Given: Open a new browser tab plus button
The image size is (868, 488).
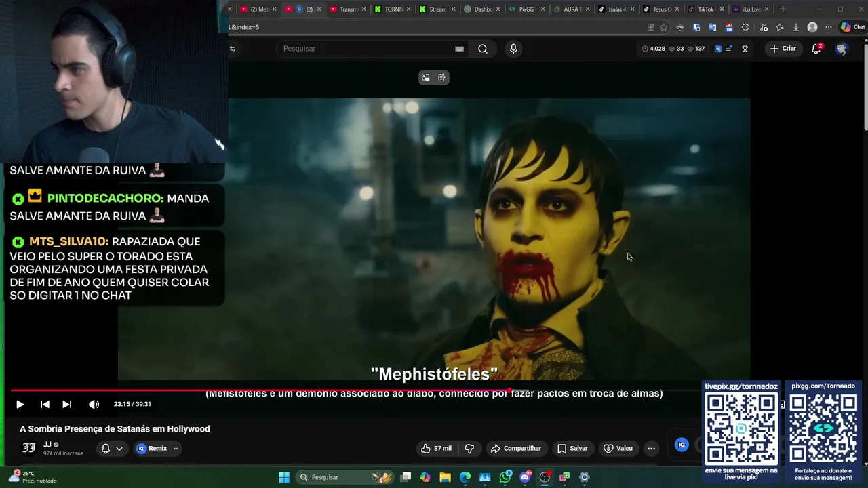Looking at the screenshot, I should [x=783, y=9].
